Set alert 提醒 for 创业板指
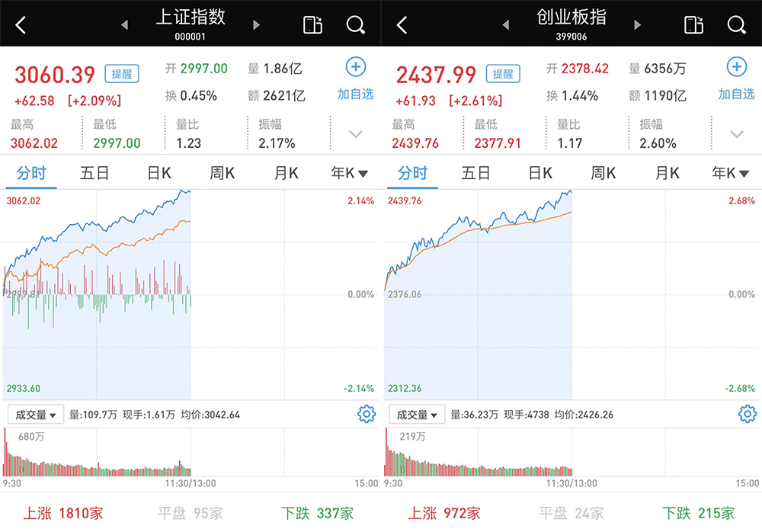762x532 pixels. tap(503, 74)
